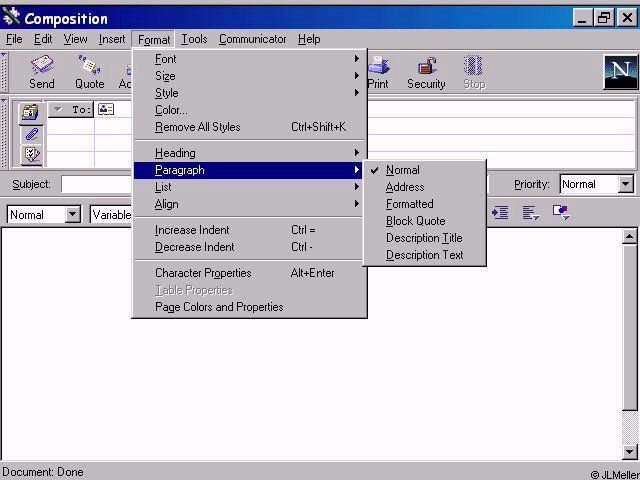The height and width of the screenshot is (480, 640).
Task: Show the address list tab icon
Action: (x=31, y=112)
